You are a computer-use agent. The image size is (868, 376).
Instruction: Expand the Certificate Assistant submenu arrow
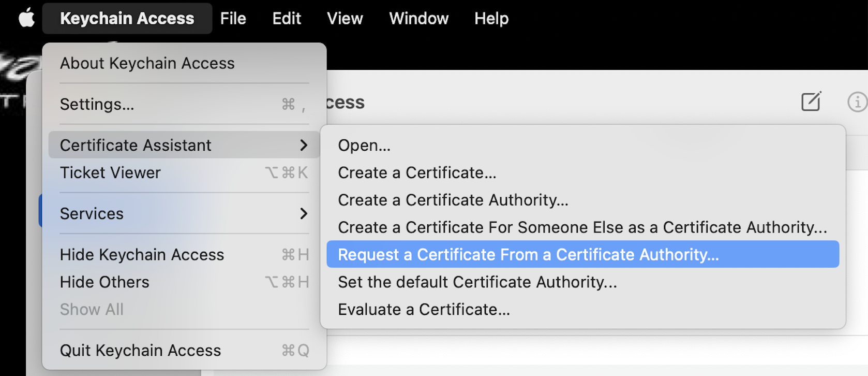coord(304,146)
